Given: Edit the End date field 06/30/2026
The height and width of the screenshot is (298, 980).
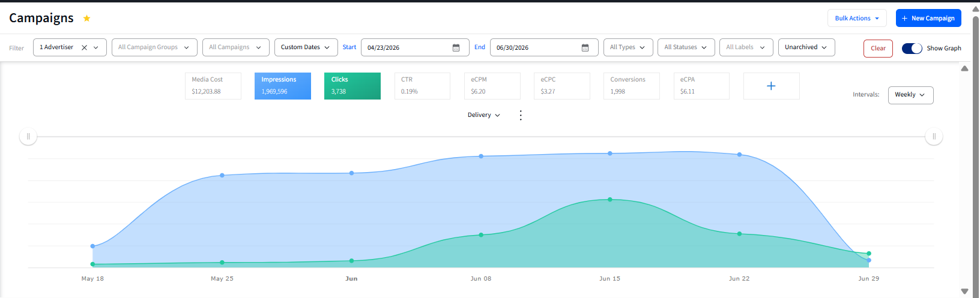Looking at the screenshot, I should (x=544, y=47).
